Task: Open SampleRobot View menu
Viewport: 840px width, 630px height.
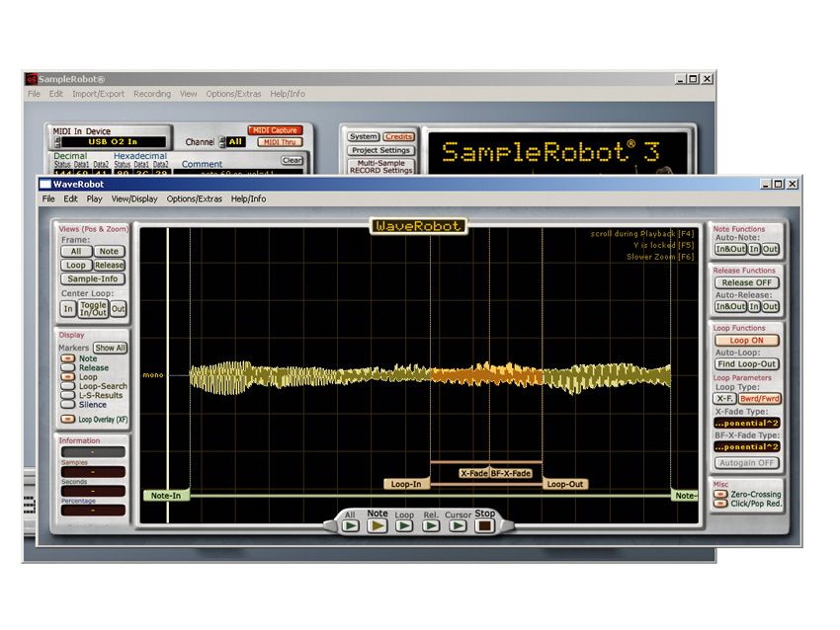Action: 188,94
